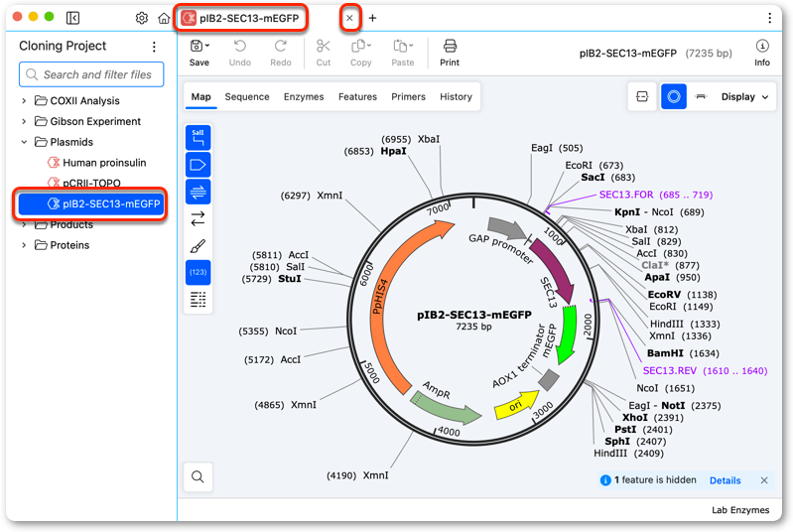The height and width of the screenshot is (532, 793).
Task: Click the SEC13.REV primer label
Action: click(x=705, y=370)
